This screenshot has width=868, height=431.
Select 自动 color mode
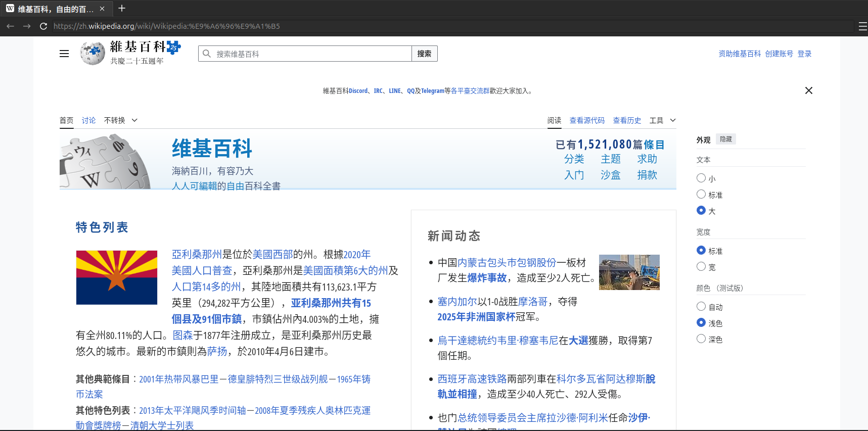(x=701, y=306)
